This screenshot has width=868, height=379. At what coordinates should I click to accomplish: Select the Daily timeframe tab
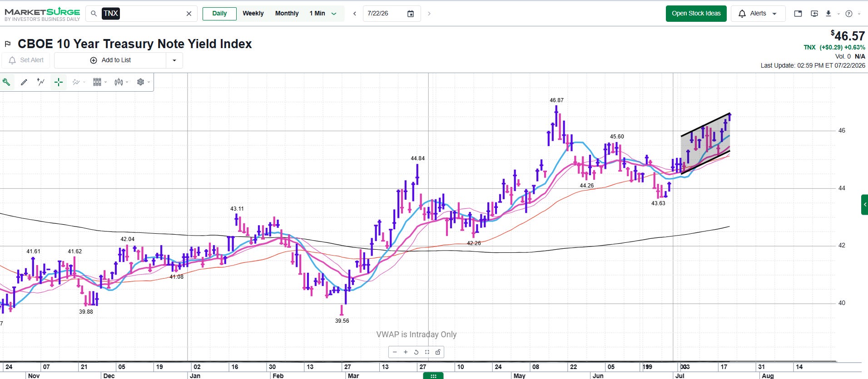click(219, 14)
